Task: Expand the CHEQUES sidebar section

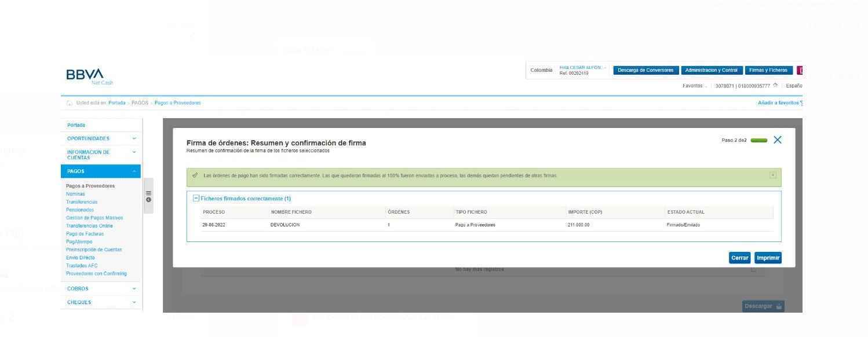Action: tap(134, 302)
